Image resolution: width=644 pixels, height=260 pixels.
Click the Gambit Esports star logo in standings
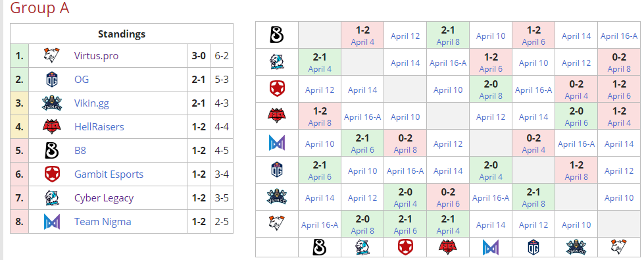coord(52,174)
